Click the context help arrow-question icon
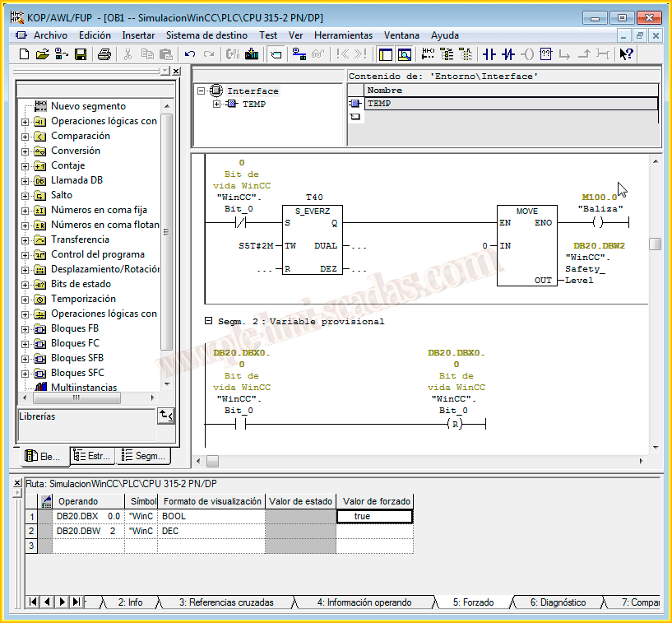The image size is (672, 623). coord(626,54)
